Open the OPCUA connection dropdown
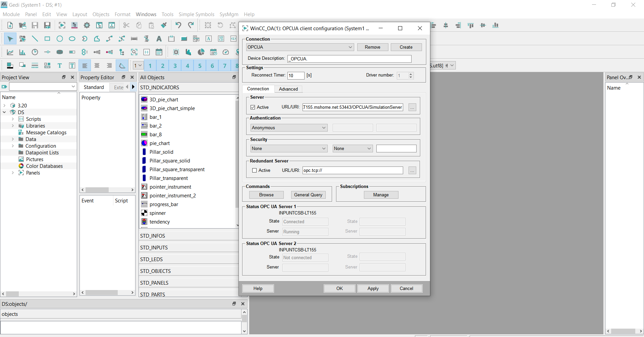This screenshot has height=337, width=644. point(300,47)
